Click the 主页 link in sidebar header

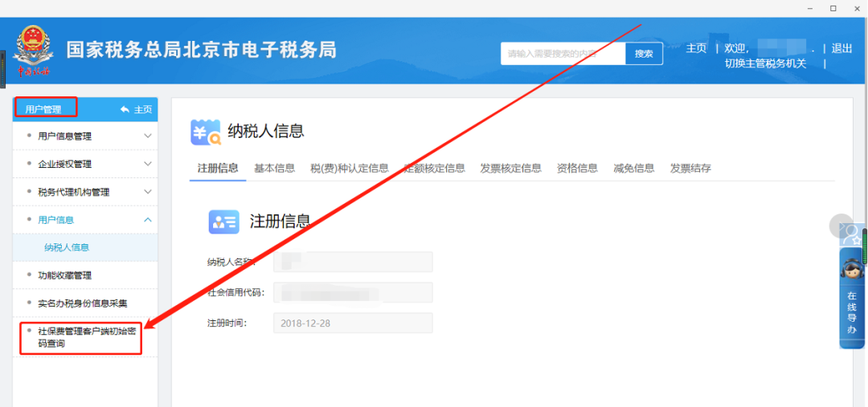tap(143, 109)
